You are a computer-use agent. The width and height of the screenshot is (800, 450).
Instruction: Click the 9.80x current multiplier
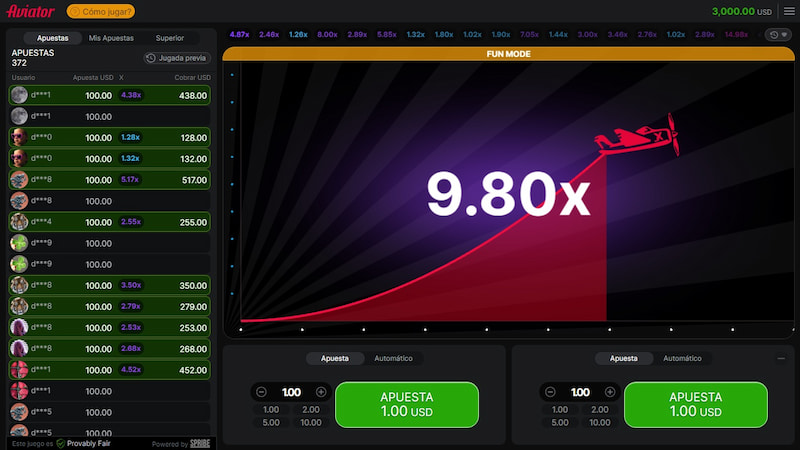pyautogui.click(x=508, y=194)
